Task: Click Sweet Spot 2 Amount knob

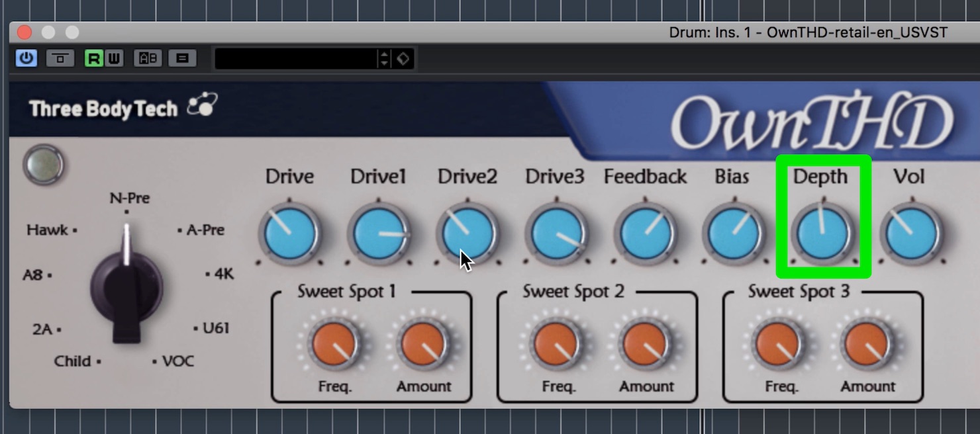Action: 646,345
